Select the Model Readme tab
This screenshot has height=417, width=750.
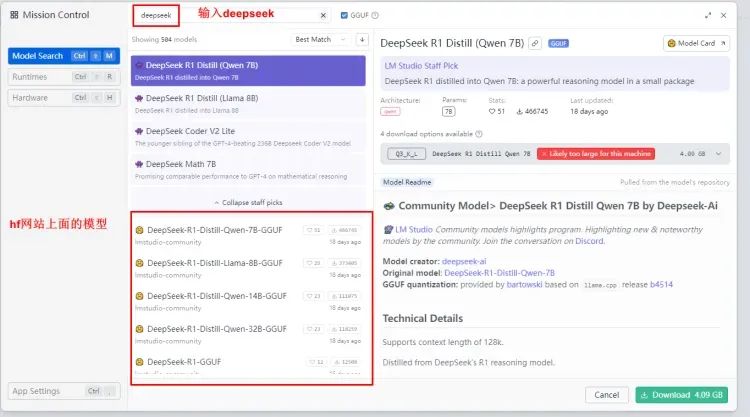407,182
